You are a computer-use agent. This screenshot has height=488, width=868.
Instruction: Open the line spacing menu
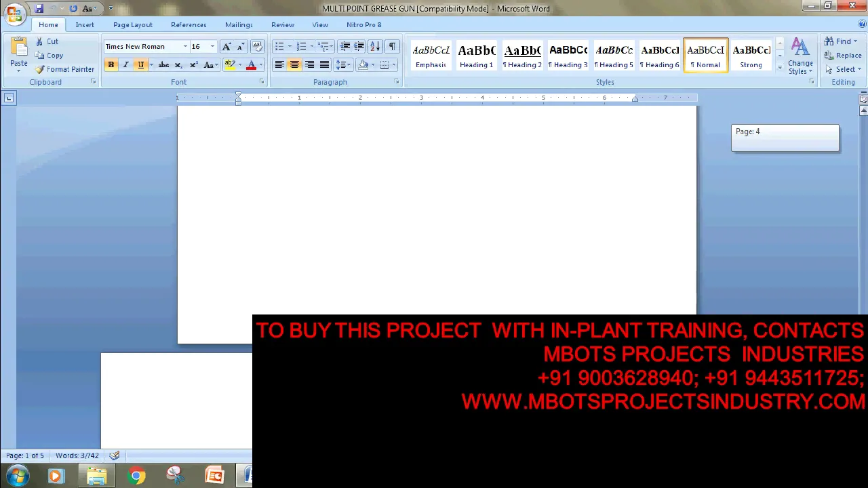[343, 65]
